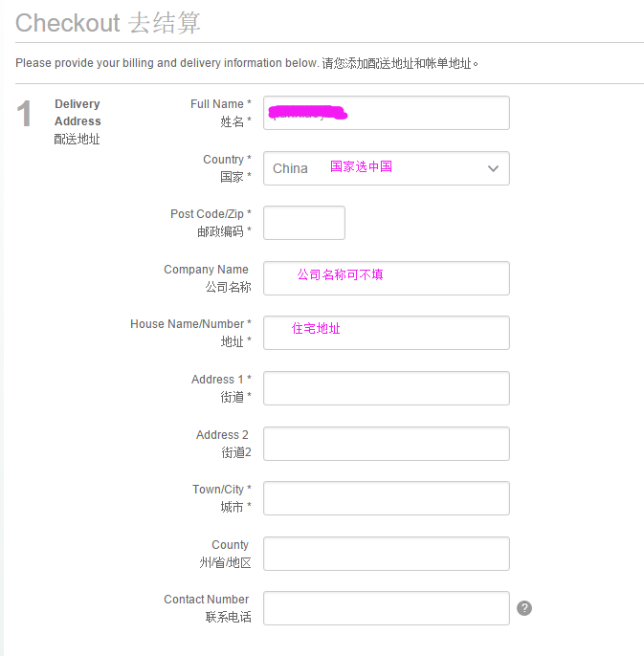Click the step number 1 indicator

24,114
